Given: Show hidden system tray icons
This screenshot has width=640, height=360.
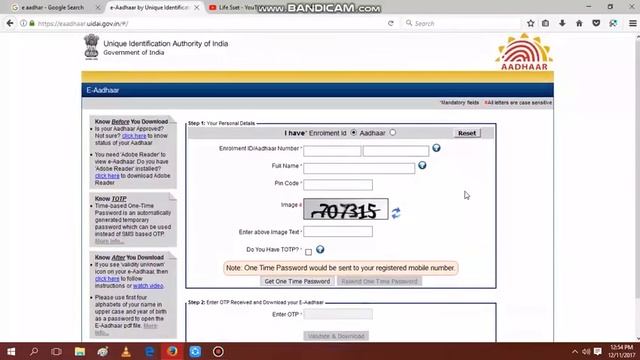Looking at the screenshot, I should tap(575, 351).
